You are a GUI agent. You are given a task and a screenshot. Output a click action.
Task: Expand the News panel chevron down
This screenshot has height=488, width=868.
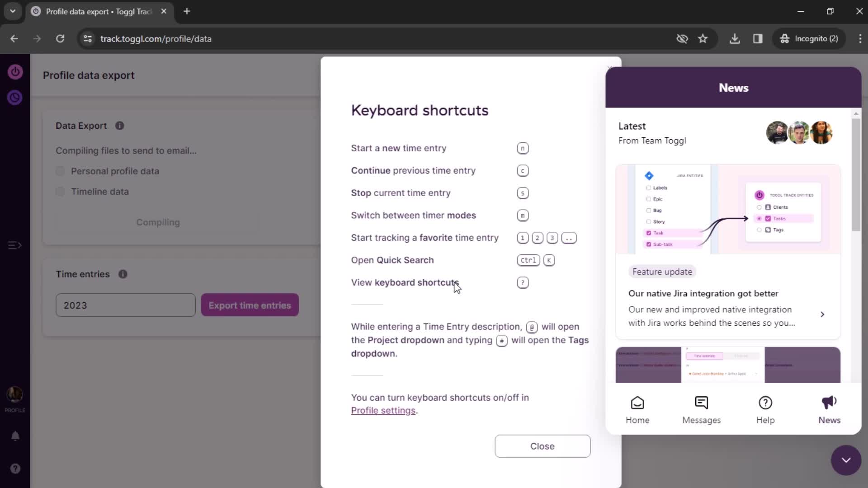847,460
